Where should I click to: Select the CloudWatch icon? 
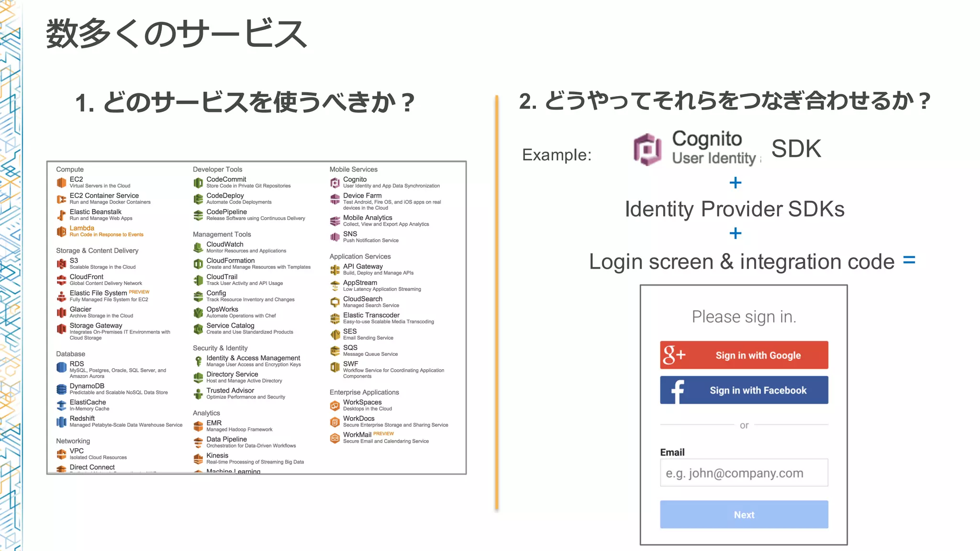(x=198, y=248)
